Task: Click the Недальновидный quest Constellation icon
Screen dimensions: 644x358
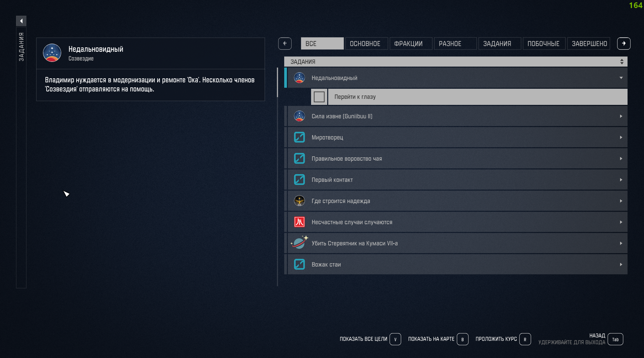Action: pyautogui.click(x=299, y=78)
